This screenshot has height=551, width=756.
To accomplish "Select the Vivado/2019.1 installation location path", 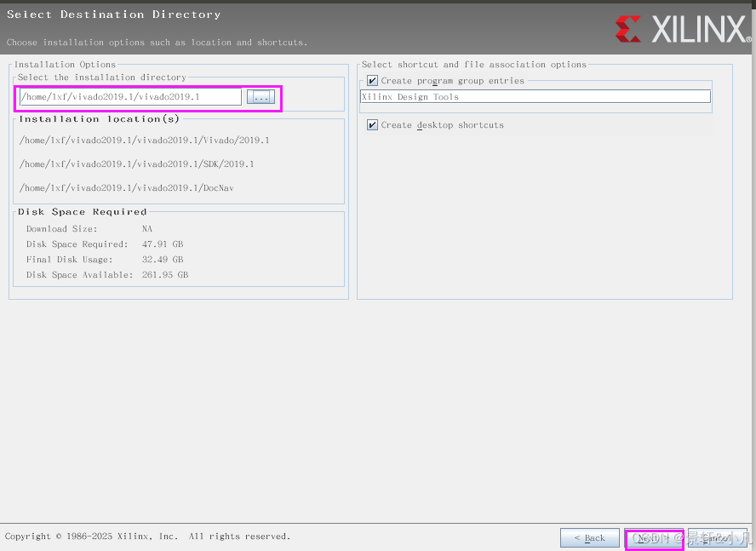I will click(144, 141).
